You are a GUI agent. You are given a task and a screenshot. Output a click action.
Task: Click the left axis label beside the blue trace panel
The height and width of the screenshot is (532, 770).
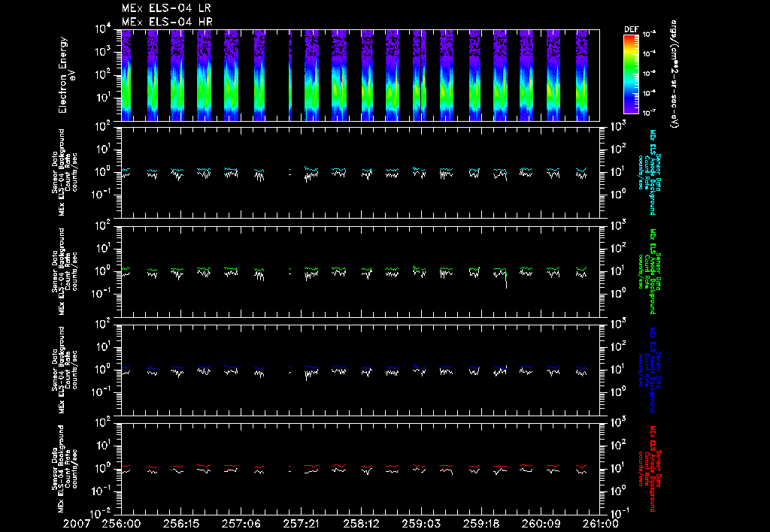65,370
